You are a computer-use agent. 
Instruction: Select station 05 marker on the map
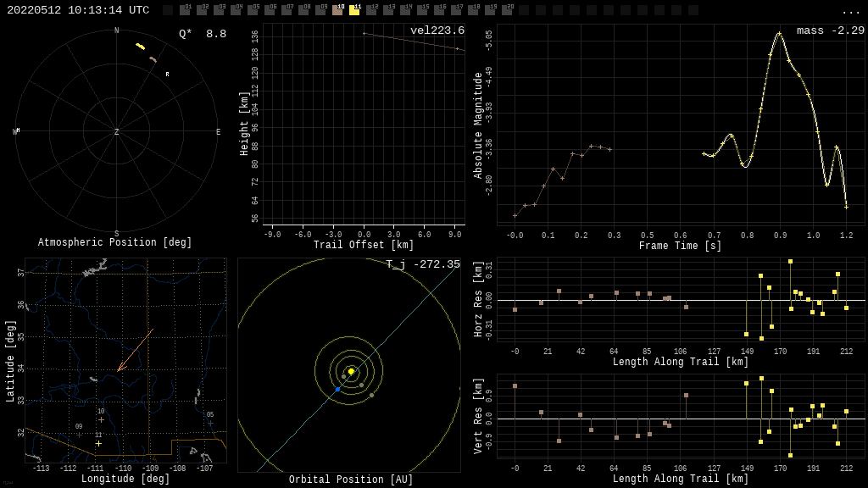[210, 423]
